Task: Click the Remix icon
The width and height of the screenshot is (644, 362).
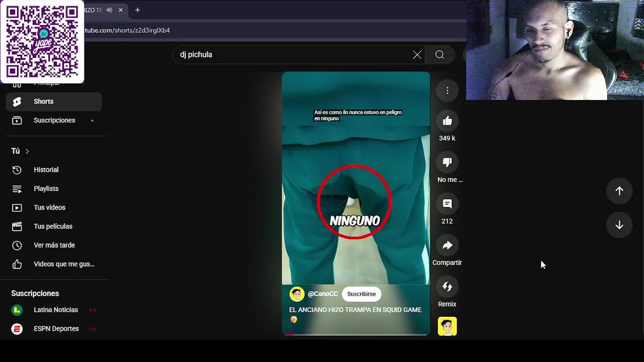Action: click(447, 287)
